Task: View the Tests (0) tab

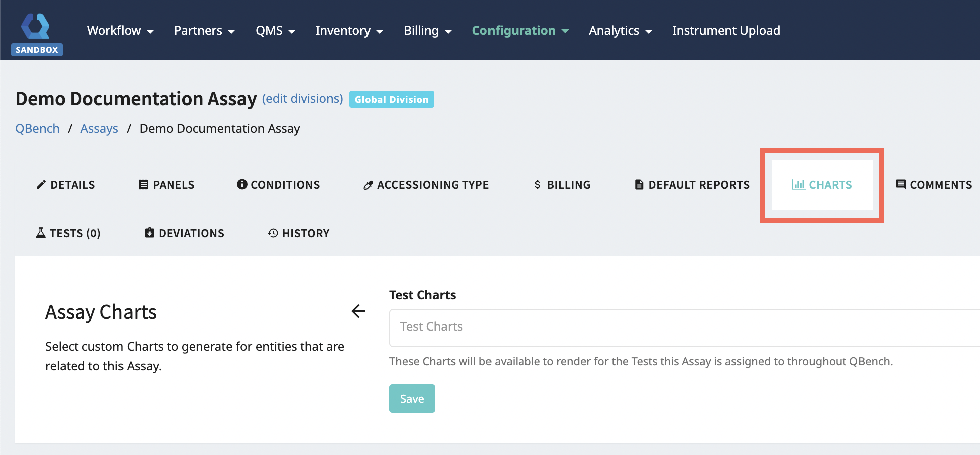Action: (68, 233)
